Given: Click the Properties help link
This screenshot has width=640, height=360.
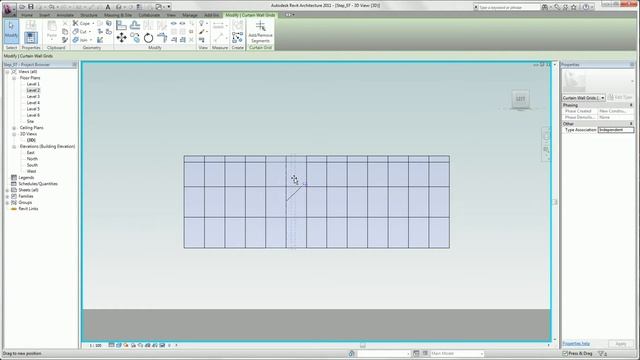Looking at the screenshot, I should (x=576, y=344).
